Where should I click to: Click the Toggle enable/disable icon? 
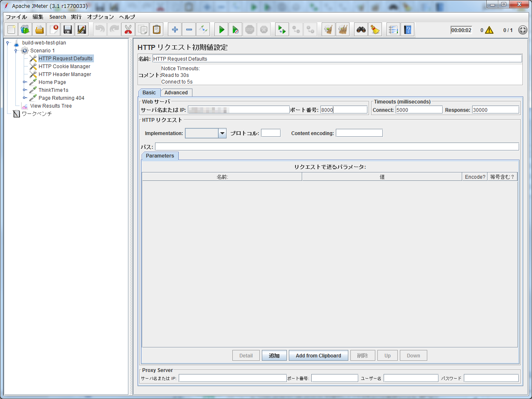(203, 30)
